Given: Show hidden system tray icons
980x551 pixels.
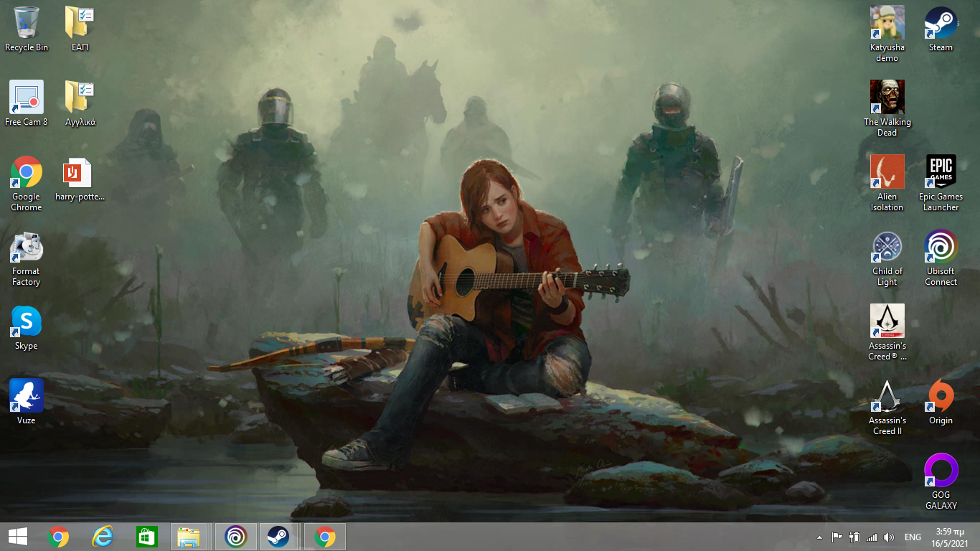Looking at the screenshot, I should click(820, 537).
